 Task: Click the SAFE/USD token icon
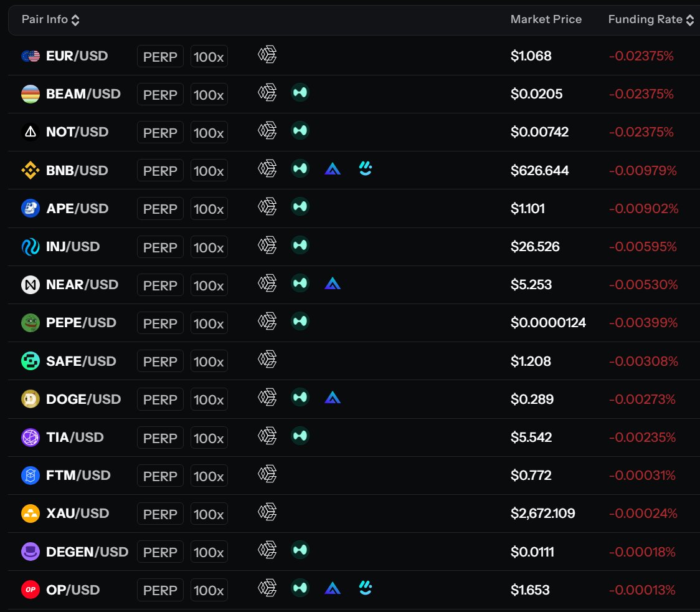(x=31, y=361)
